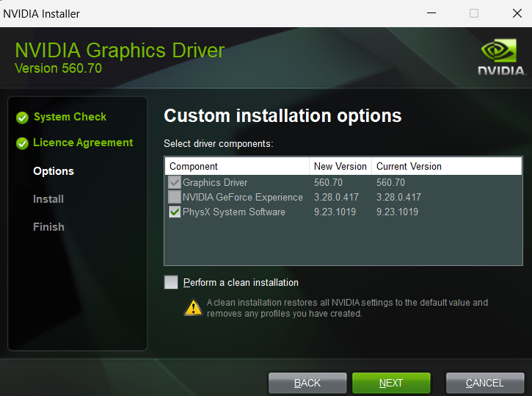This screenshot has height=396, width=532.
Task: Click the green NEXT button
Action: coord(391,383)
